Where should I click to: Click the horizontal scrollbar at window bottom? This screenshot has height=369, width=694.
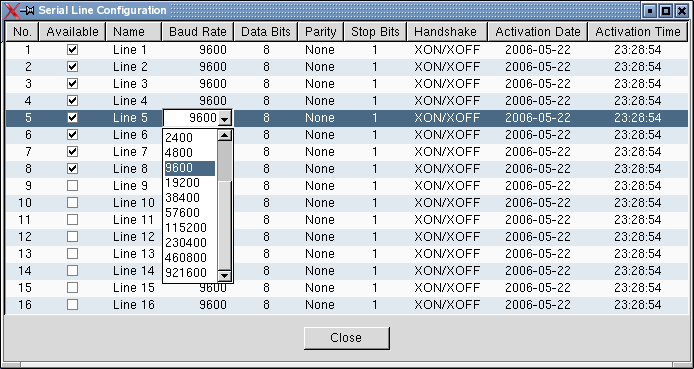pyautogui.click(x=347, y=365)
